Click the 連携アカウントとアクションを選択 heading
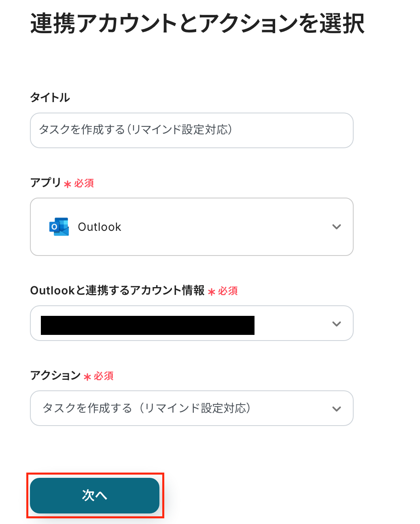 [x=197, y=23]
